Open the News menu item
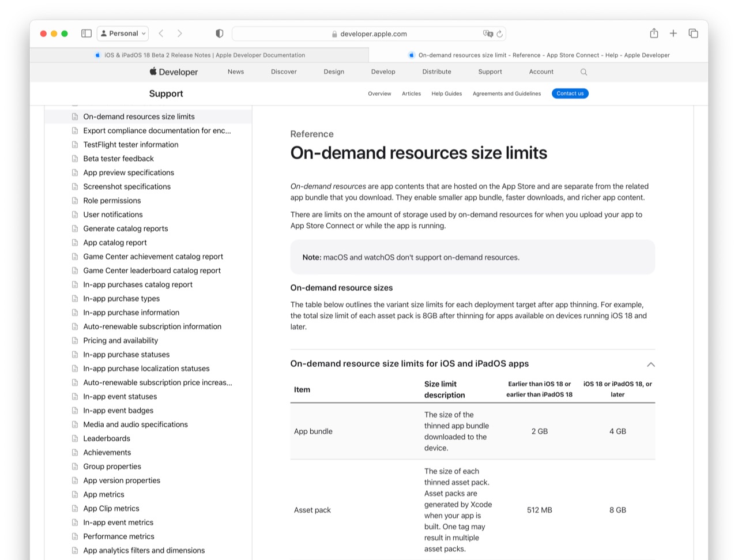738x560 pixels. (x=236, y=72)
